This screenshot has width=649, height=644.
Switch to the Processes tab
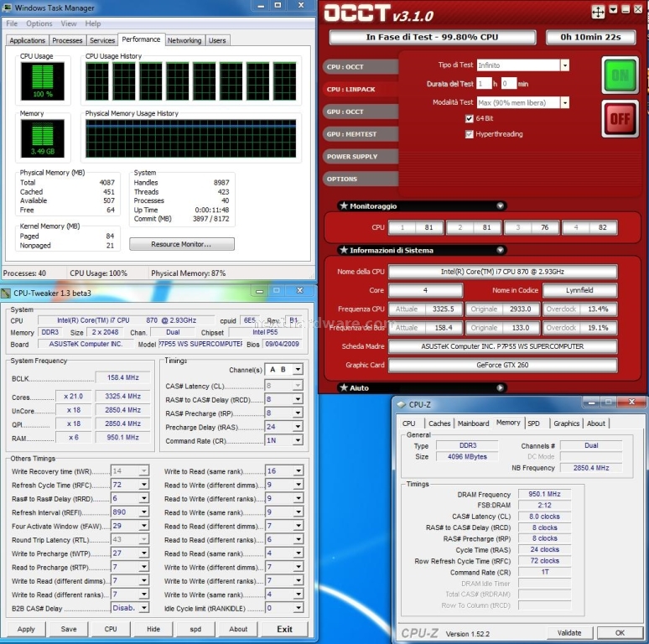67,40
